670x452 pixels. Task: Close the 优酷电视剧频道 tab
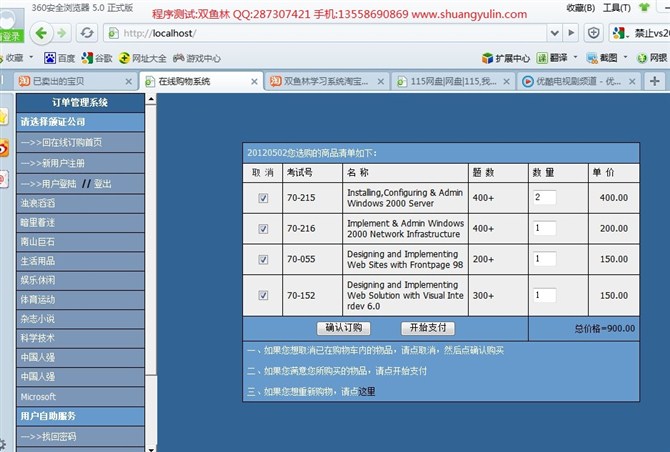[632, 81]
